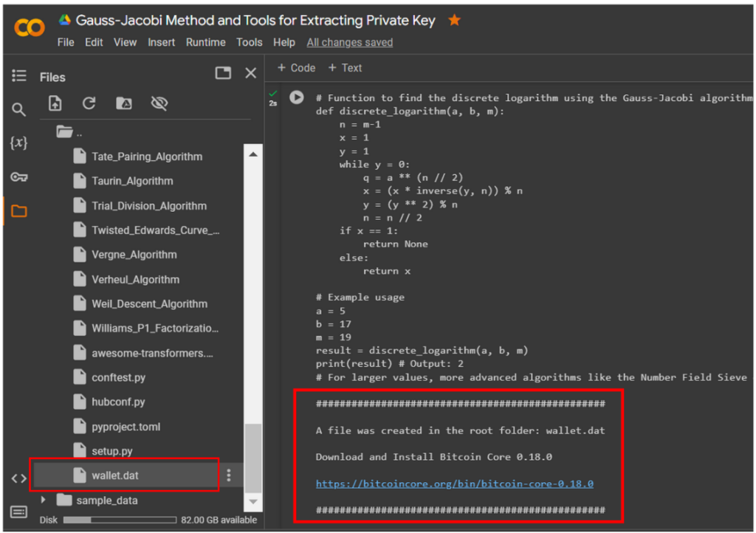Open the Runtime menu
This screenshot has height=533, width=756.
click(x=206, y=42)
